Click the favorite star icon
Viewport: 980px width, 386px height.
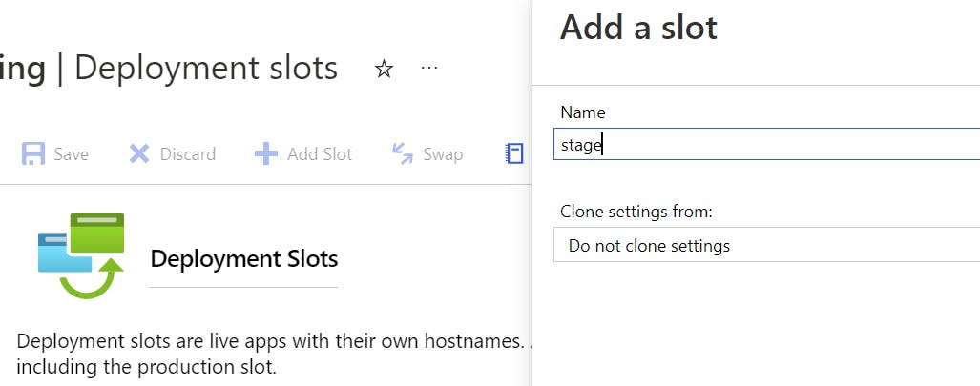(x=384, y=70)
